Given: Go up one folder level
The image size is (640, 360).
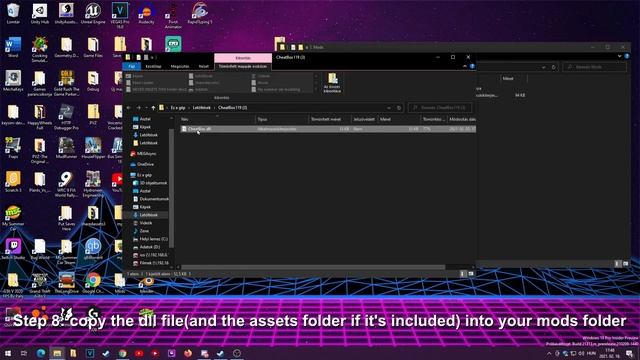Looking at the screenshot, I should coord(153,108).
